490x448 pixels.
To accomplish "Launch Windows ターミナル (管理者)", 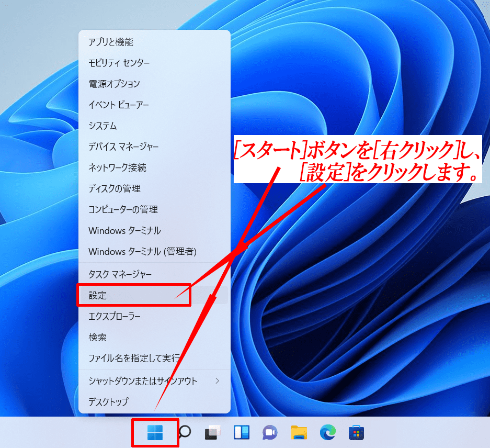I will 142,252.
